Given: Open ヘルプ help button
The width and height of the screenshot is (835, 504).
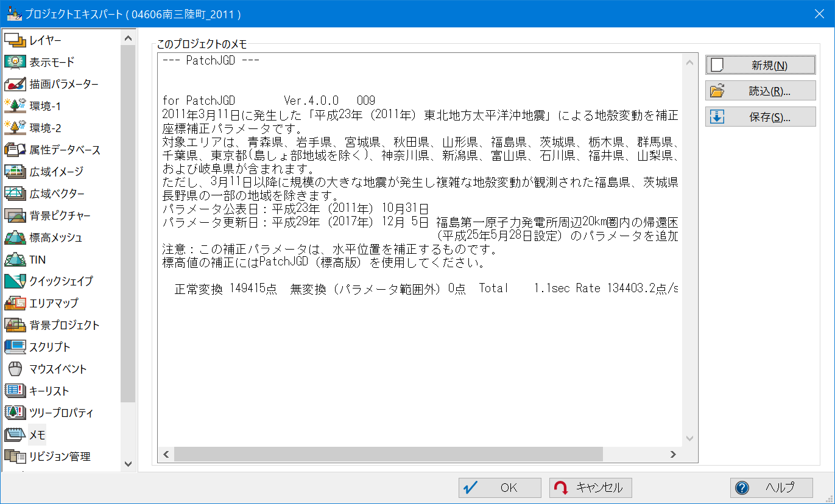Looking at the screenshot, I should 771,488.
